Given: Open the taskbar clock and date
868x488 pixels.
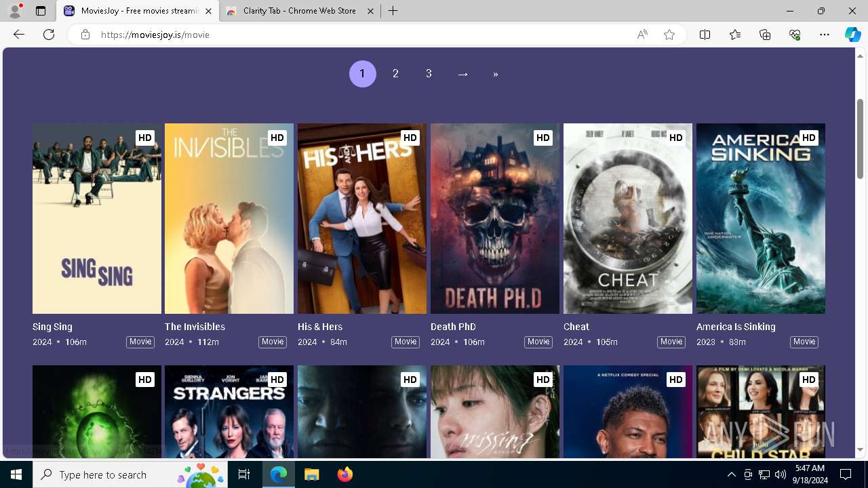Looking at the screenshot, I should click(x=810, y=474).
